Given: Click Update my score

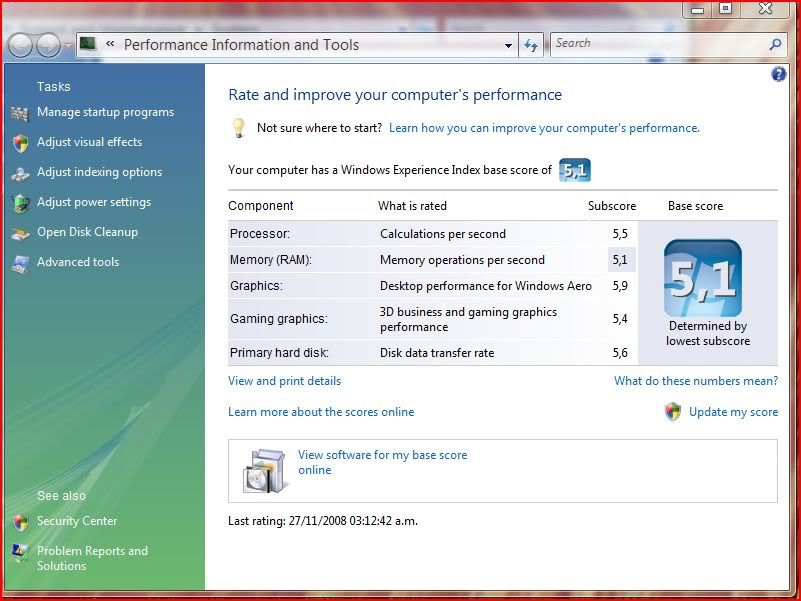Looking at the screenshot, I should point(733,412).
